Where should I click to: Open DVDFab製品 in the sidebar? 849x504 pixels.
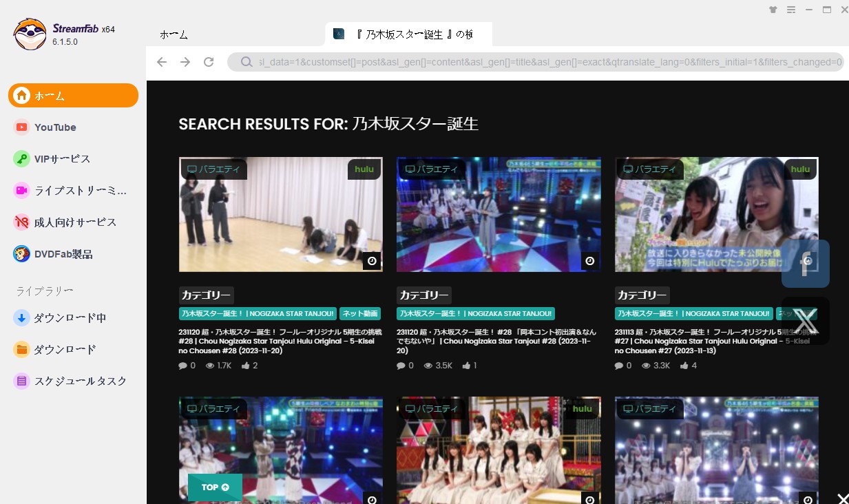tap(63, 254)
